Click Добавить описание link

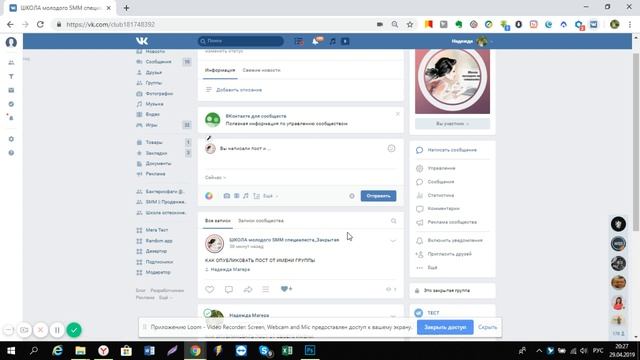239,90
